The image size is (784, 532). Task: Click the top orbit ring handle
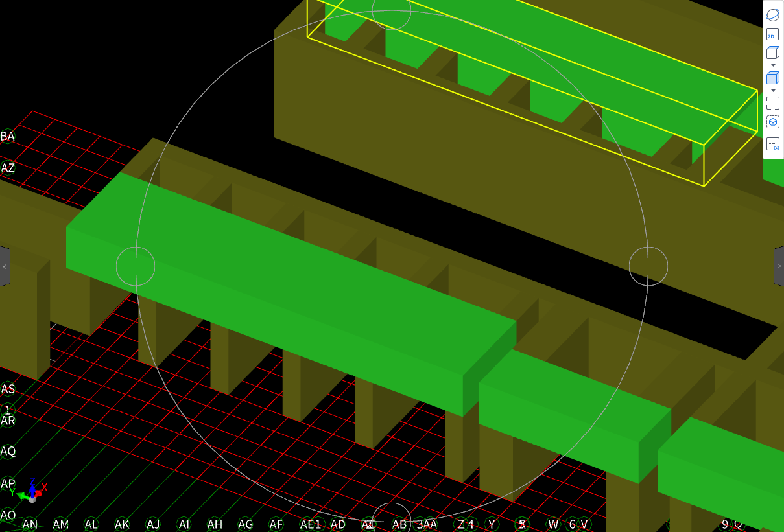tap(392, 10)
